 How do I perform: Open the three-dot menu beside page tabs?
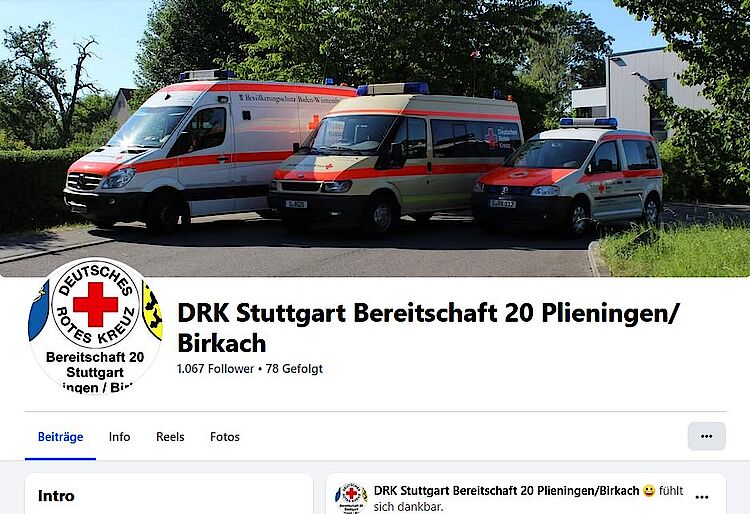click(706, 436)
